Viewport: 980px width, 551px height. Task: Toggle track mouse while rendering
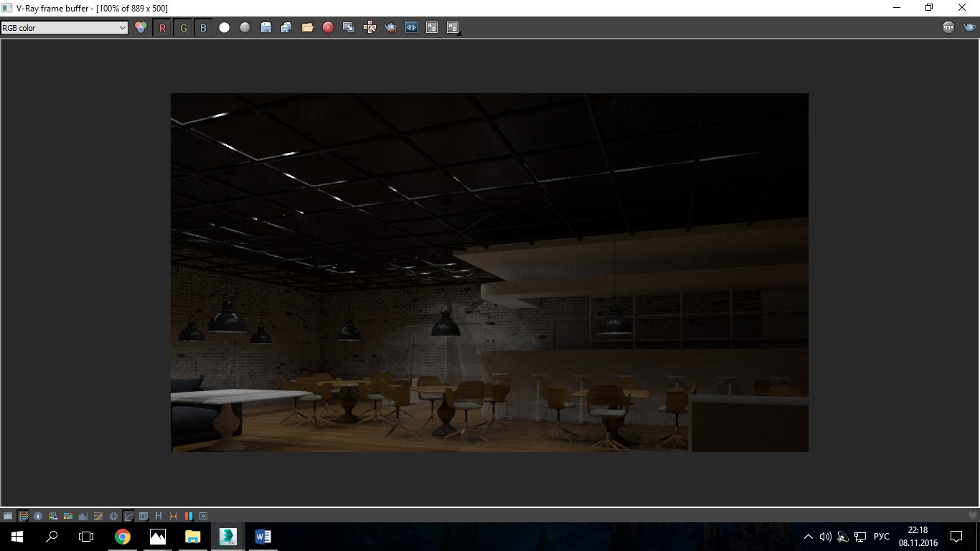pyautogui.click(x=369, y=28)
